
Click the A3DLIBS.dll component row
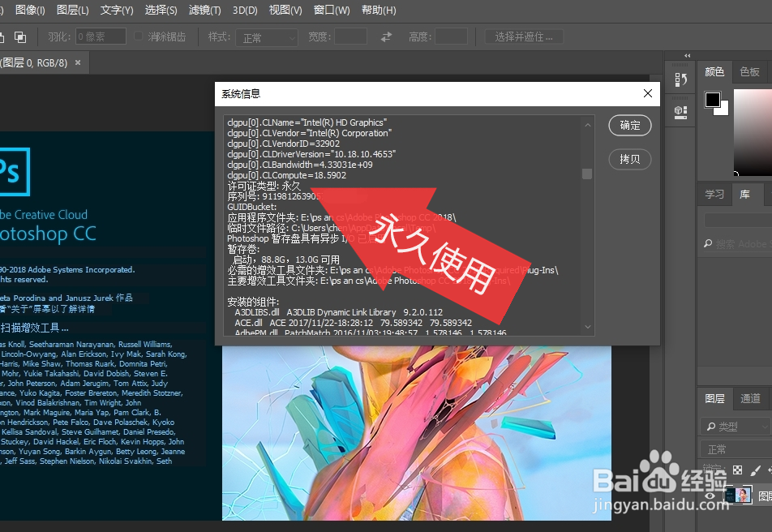(339, 312)
